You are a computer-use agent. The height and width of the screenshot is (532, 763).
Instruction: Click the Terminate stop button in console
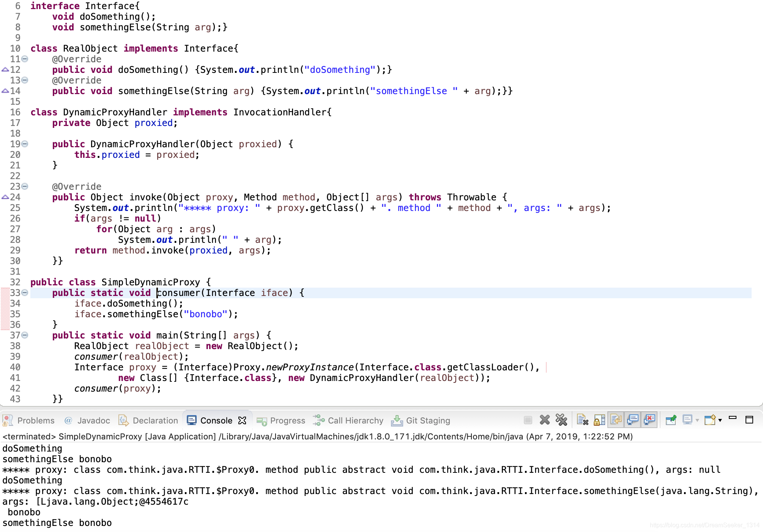tap(528, 420)
